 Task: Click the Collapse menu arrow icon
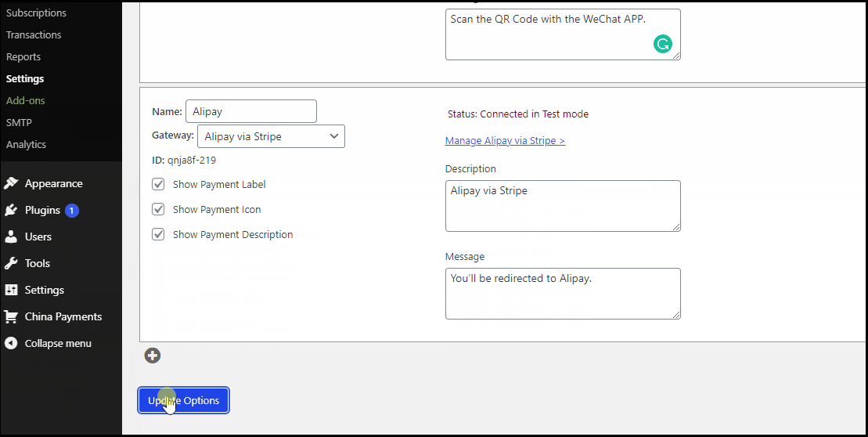tap(11, 343)
